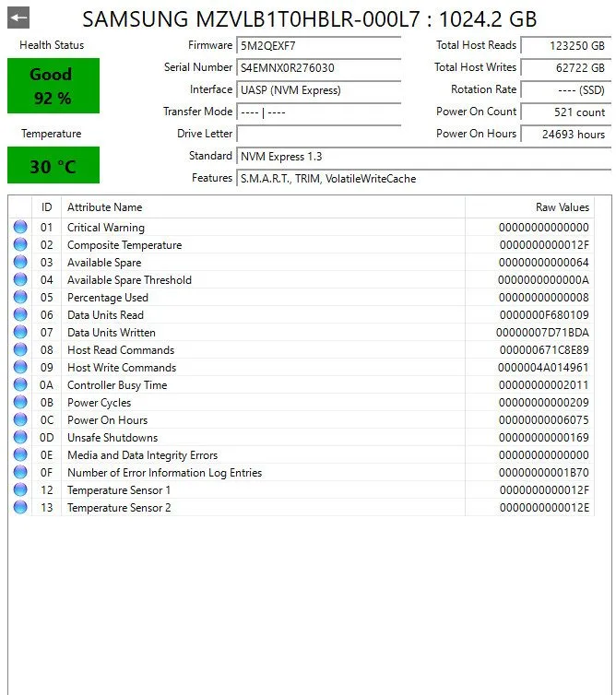Click raw value 00000000000169
Viewport: 616px width, 695px height.
[544, 438]
